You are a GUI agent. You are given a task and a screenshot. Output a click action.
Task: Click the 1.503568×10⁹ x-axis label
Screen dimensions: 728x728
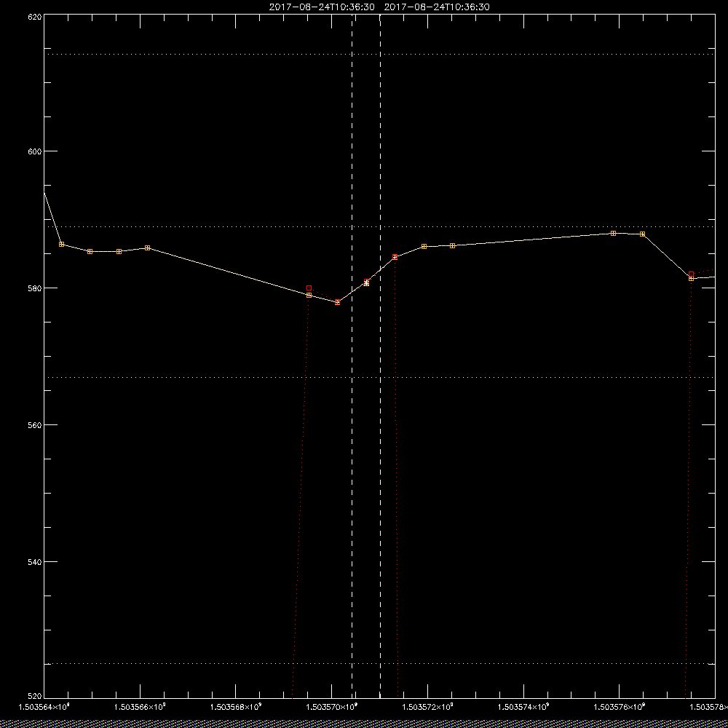tap(237, 707)
